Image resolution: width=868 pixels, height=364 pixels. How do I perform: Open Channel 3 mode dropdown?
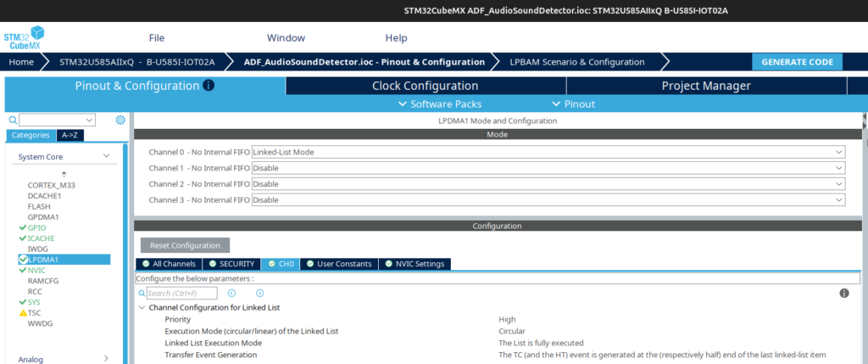[548, 200]
